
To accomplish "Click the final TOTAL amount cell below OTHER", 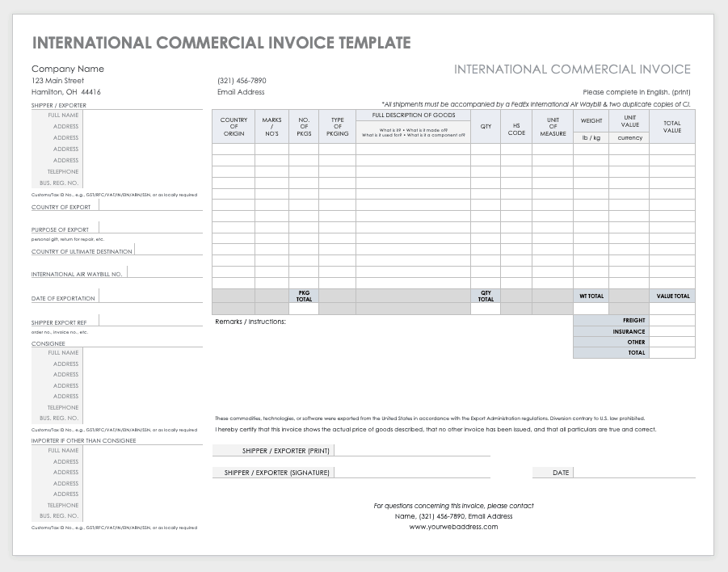I will coord(671,353).
